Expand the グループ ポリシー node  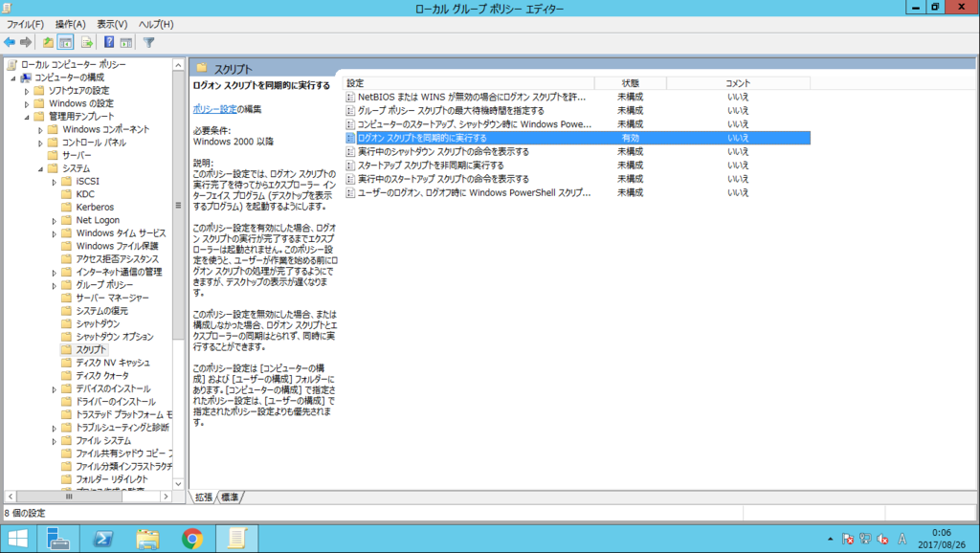click(x=55, y=285)
